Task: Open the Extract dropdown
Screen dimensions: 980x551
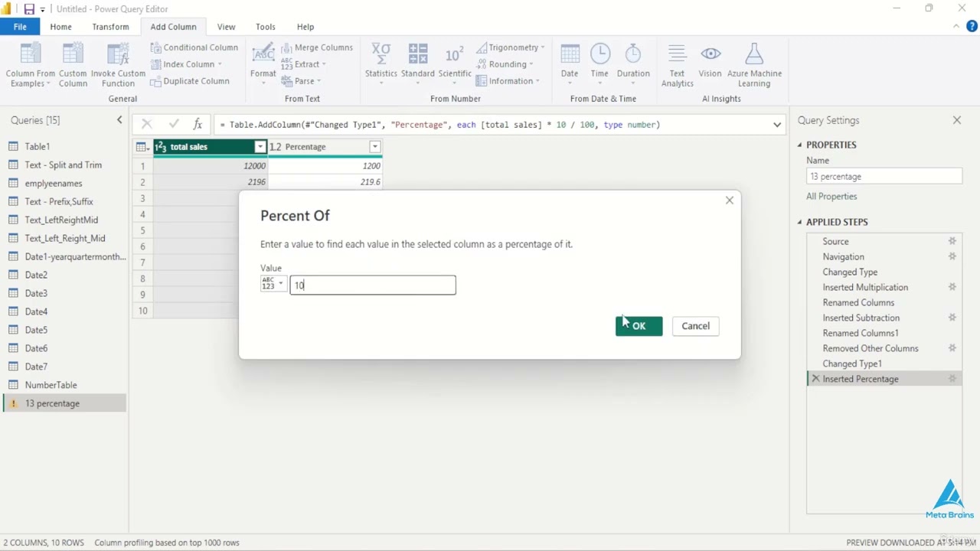Action: [303, 64]
